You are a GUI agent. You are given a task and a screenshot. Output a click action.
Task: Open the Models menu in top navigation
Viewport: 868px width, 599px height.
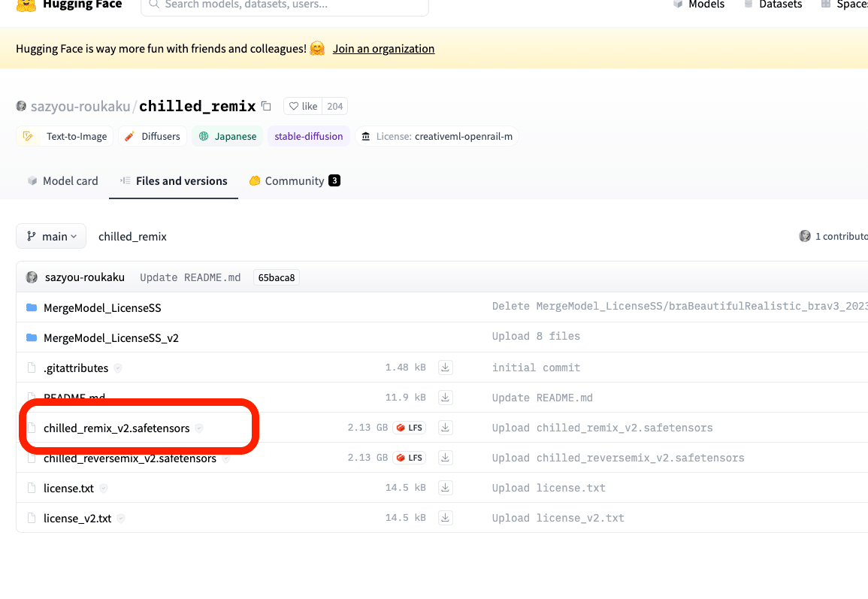coord(699,5)
